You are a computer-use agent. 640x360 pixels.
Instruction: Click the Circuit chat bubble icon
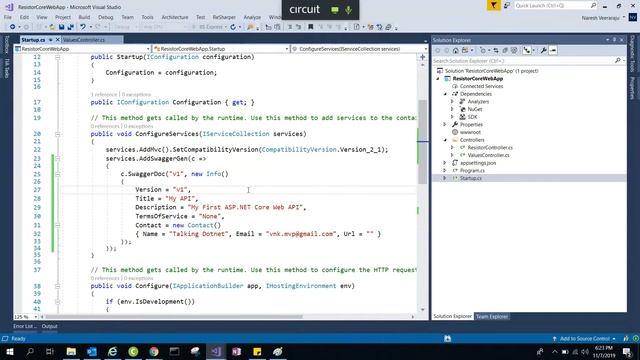(335, 9)
